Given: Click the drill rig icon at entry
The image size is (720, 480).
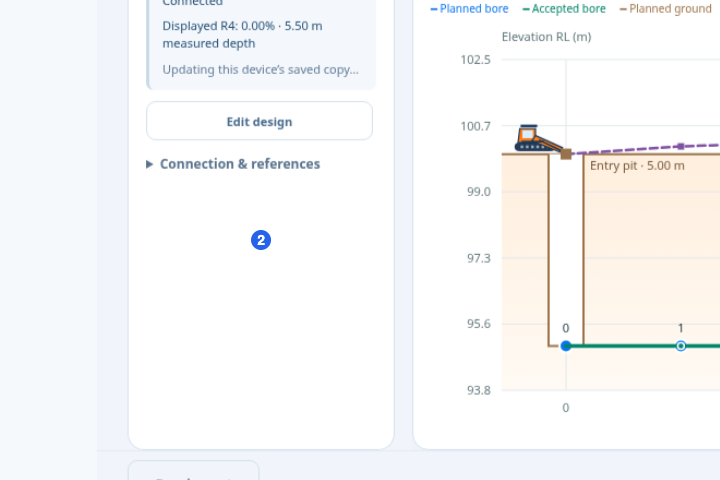Looking at the screenshot, I should point(538,138).
